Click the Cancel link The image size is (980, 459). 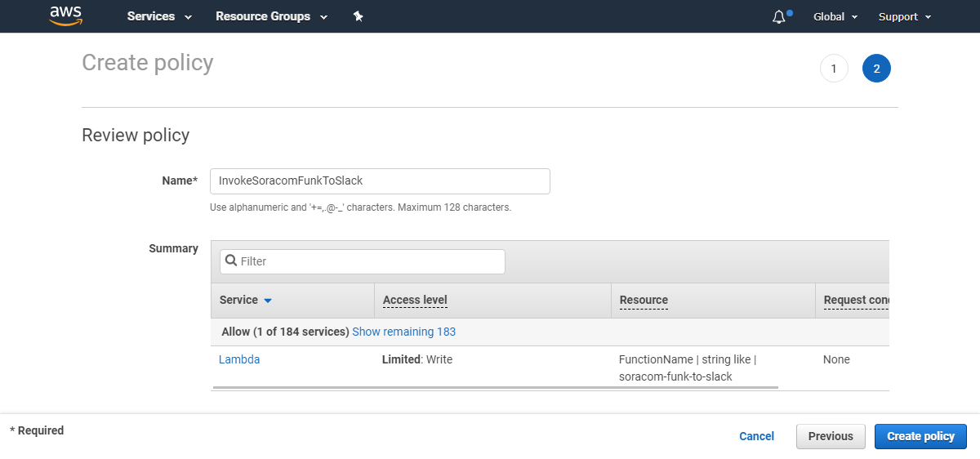click(756, 436)
